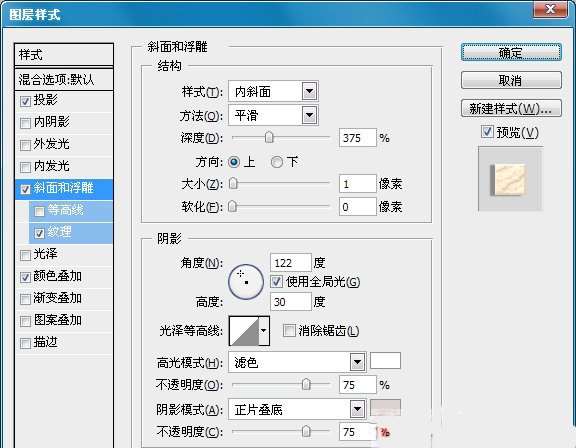Viewport: 576px width, 448px height.
Task: Click the angle dial control
Action: 246,282
